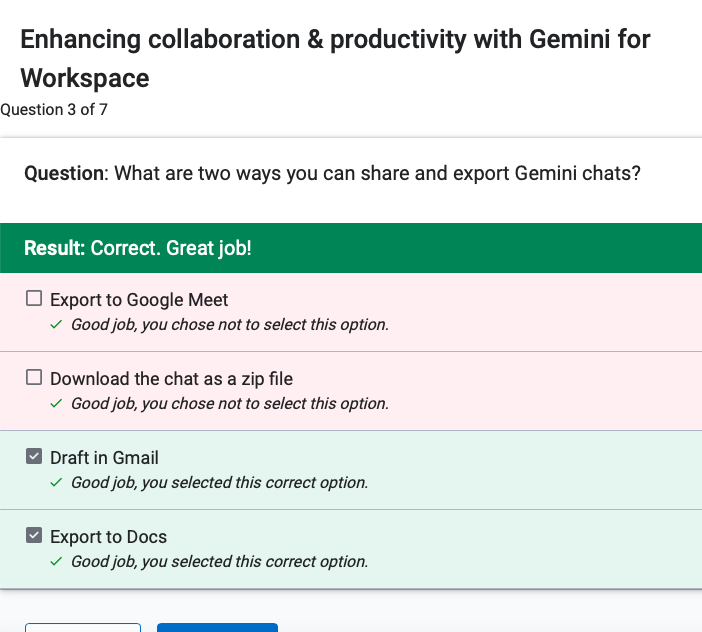Viewport: 702px width, 632px height.
Task: Uncheck the Draft in Gmail checkbox
Action: [34, 457]
